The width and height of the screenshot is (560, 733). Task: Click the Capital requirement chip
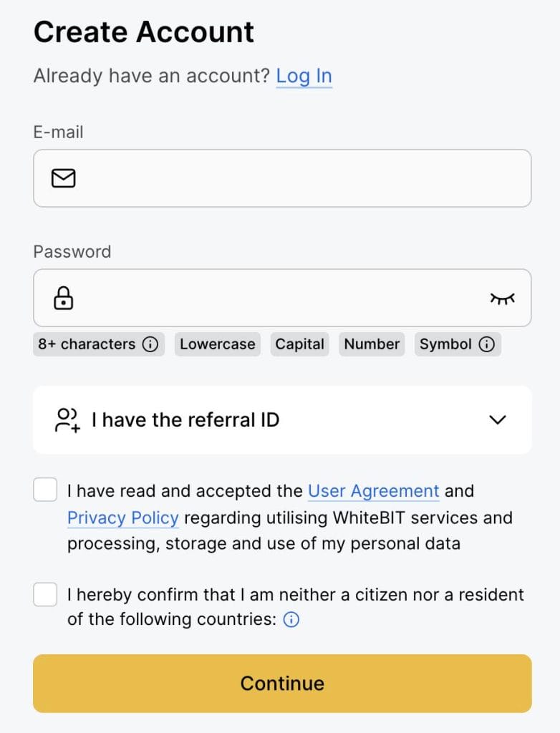[x=300, y=344]
